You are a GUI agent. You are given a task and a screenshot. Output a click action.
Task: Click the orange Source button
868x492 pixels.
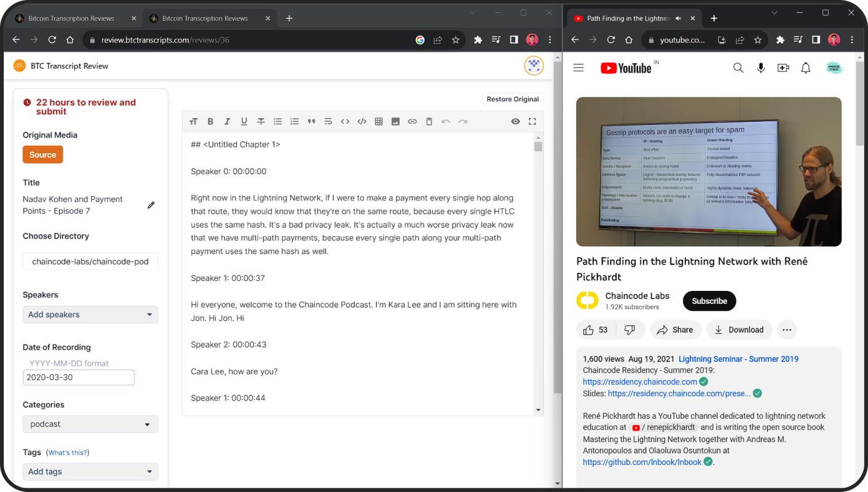(x=43, y=155)
